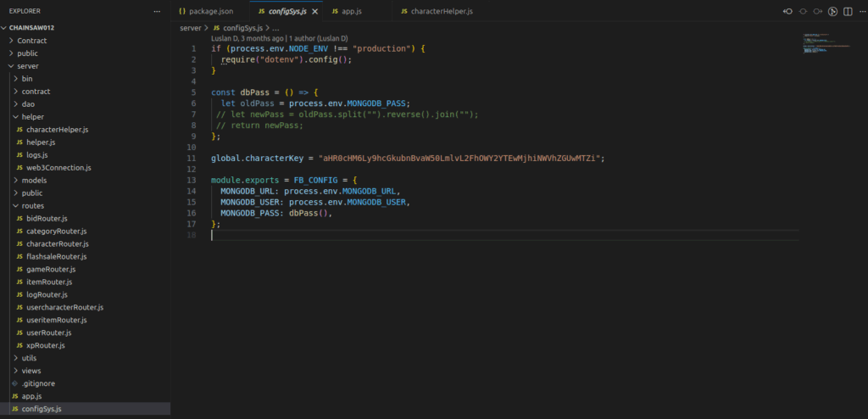Split the editor to the right
This screenshot has height=419, width=868.
click(x=847, y=11)
